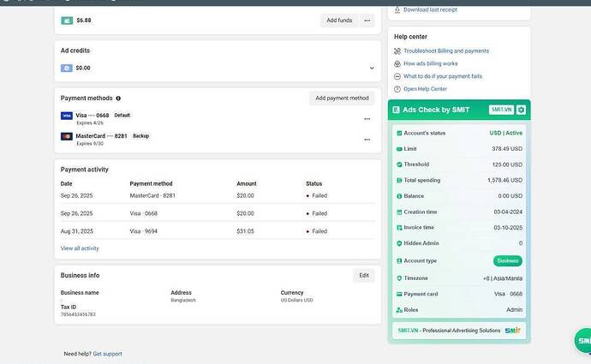Click the $31.05 amount
This screenshot has height=364, width=591.
click(x=245, y=231)
